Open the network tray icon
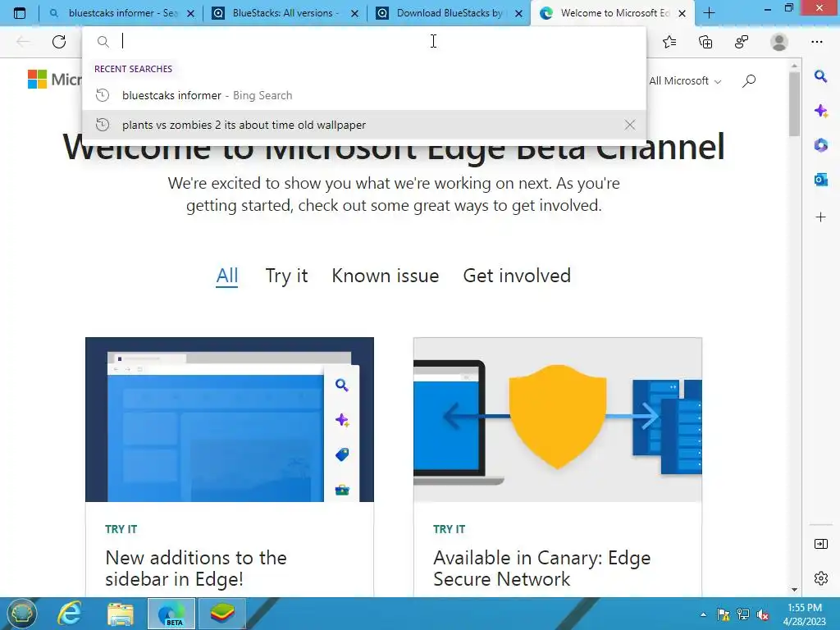840x630 pixels. pyautogui.click(x=743, y=614)
